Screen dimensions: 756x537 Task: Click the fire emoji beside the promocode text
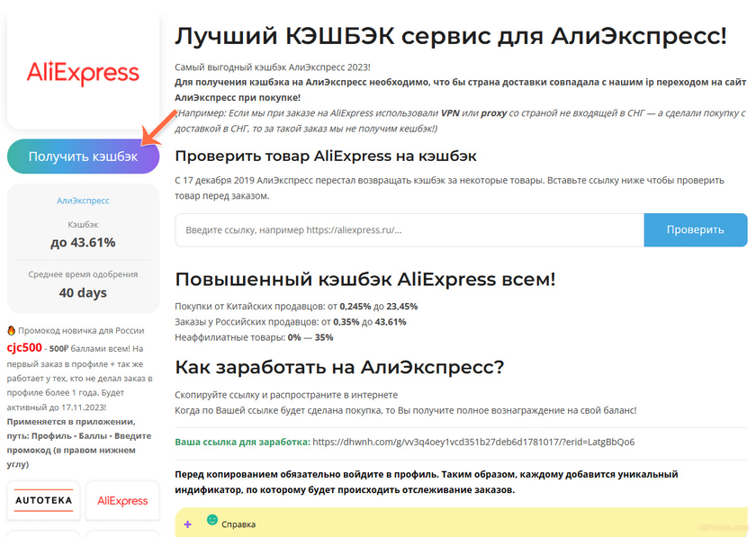(x=12, y=331)
